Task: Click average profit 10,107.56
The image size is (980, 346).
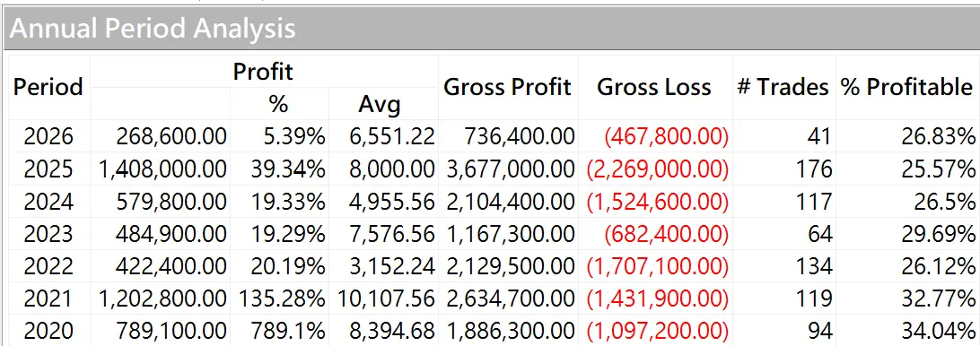Action: coord(386,299)
